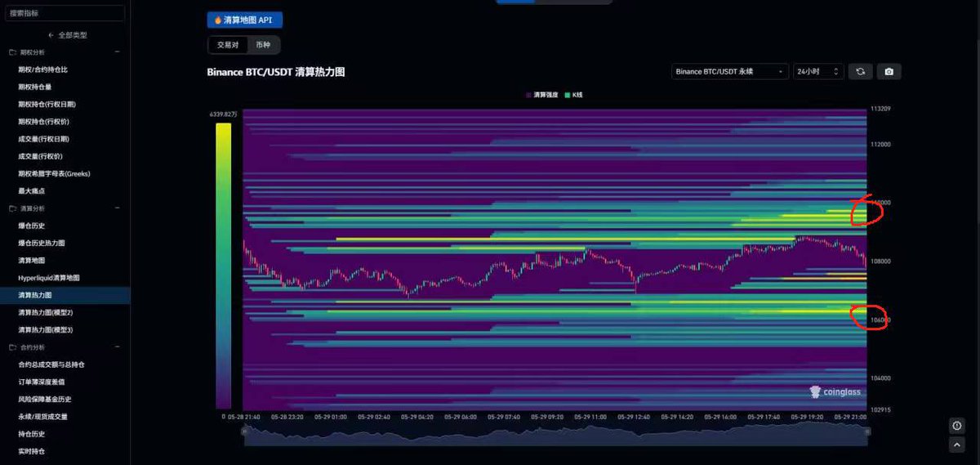This screenshot has height=465, width=980.
Task: Collapse the 合约分析 group using minus
Action: tap(117, 347)
